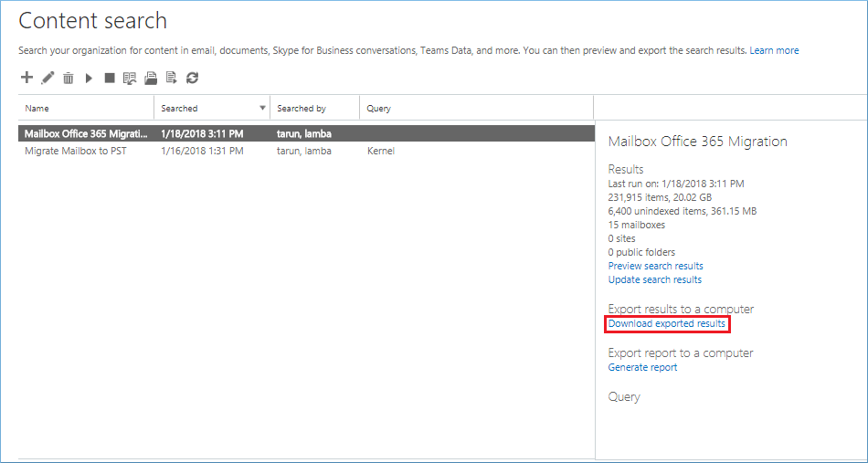868x463 pixels.
Task: Click the Export report to a computer heading
Action: coord(681,353)
